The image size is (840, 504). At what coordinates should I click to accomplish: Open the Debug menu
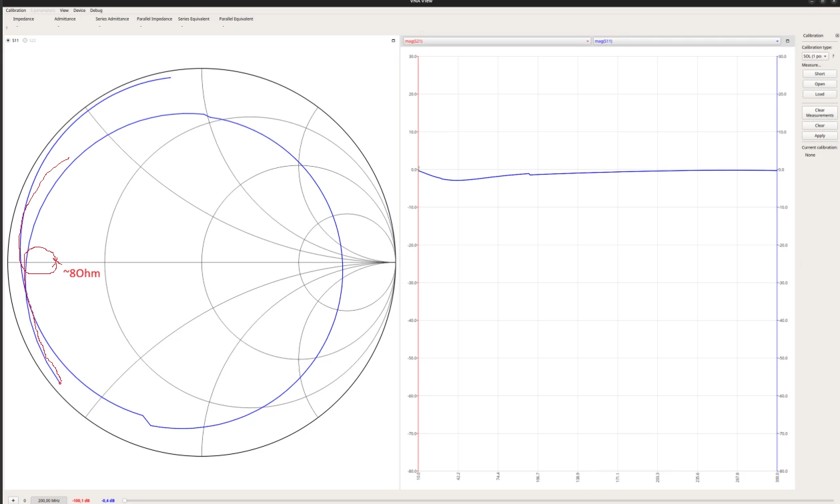click(x=96, y=11)
